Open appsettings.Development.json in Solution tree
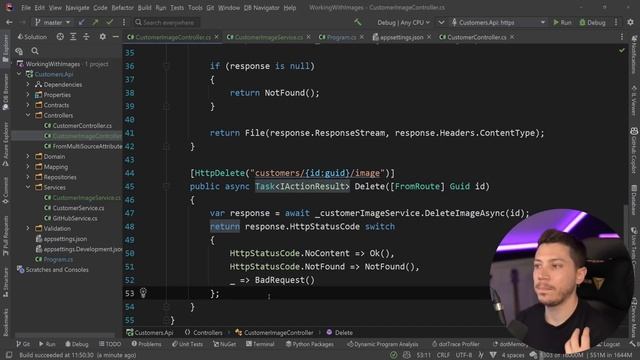This screenshot has width=640, height=360. click(78, 249)
